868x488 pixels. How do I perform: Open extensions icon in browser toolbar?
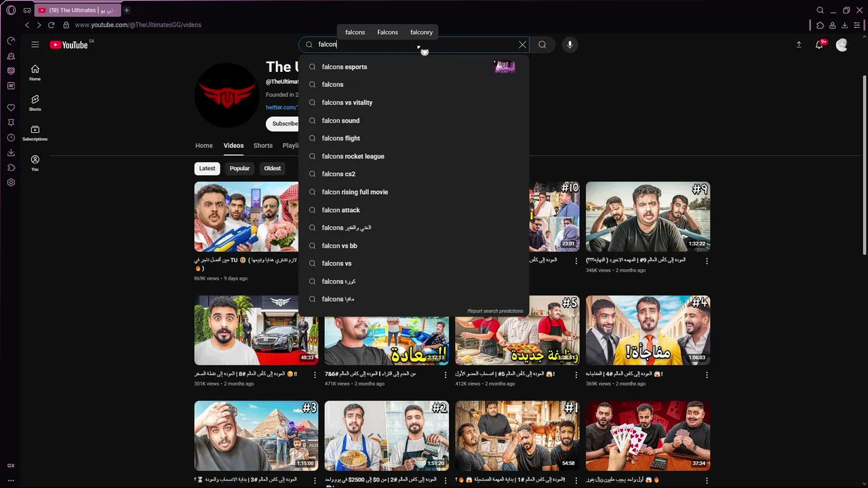[820, 25]
